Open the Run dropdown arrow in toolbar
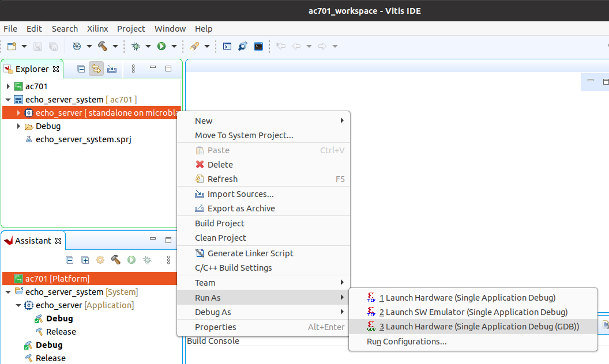The image size is (609, 364). pyautogui.click(x=174, y=46)
